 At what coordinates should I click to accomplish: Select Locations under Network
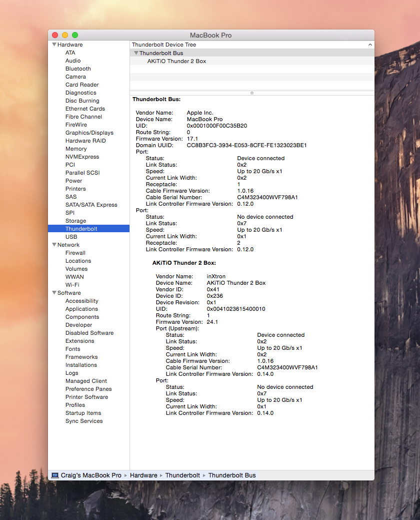pos(78,261)
